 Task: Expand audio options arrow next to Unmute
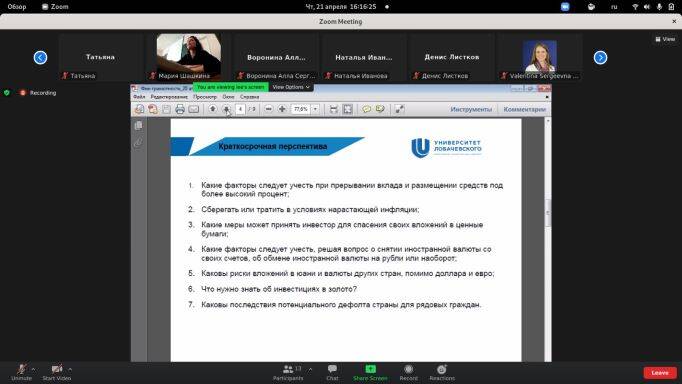tap(33, 369)
